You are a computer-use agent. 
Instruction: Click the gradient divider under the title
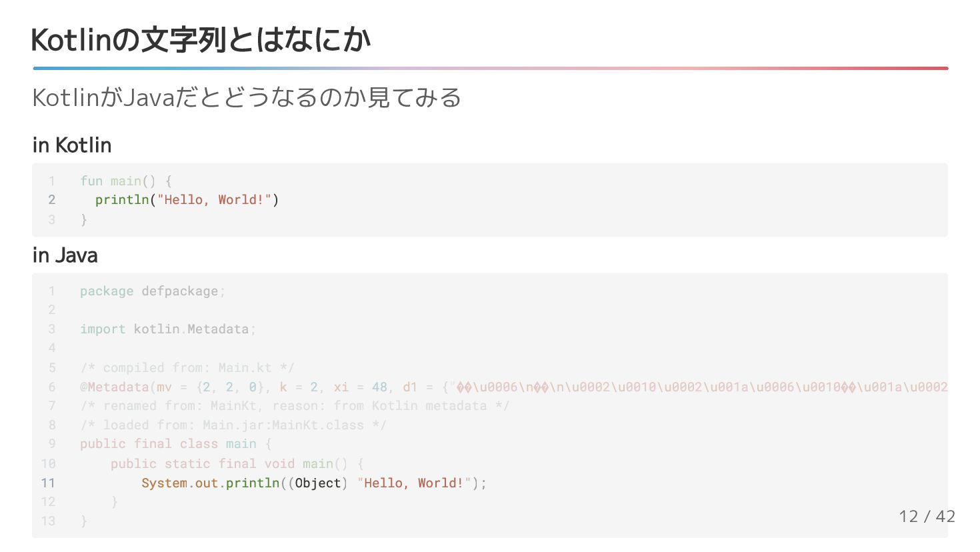[490, 68]
